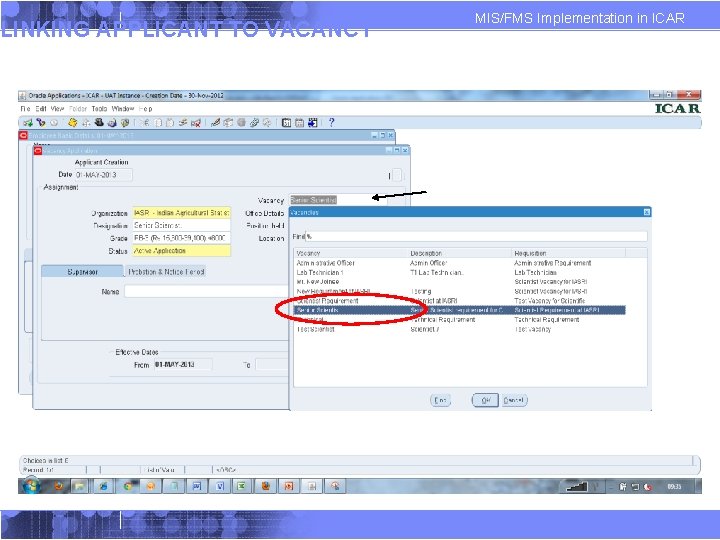This screenshot has height=540, width=720.
Task: Click the Grade field
Action: coord(181,238)
